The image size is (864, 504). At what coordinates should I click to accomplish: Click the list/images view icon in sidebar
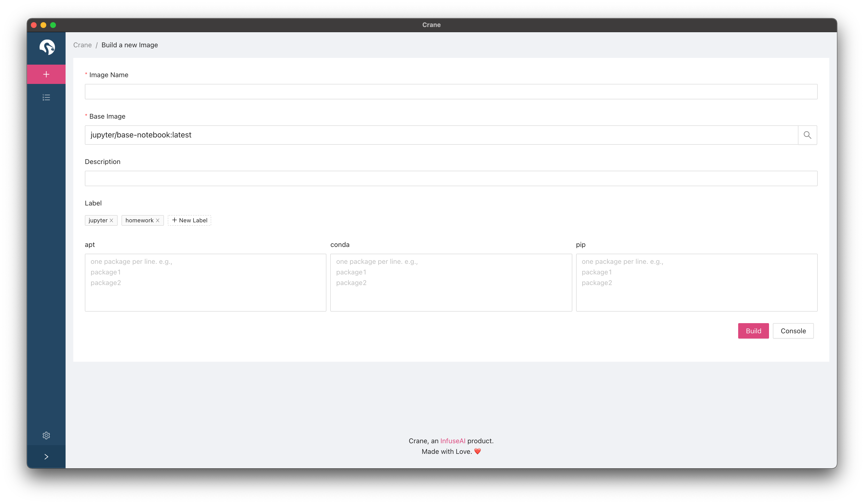coord(47,97)
